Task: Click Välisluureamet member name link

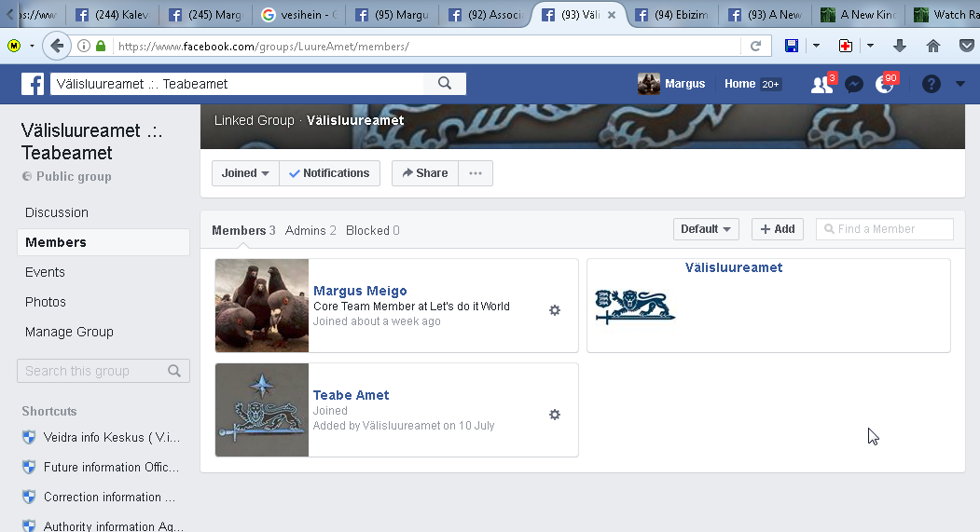Action: point(734,267)
